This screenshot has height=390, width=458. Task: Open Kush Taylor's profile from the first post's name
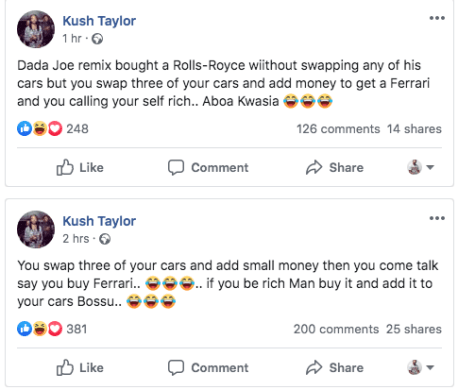click(x=99, y=21)
